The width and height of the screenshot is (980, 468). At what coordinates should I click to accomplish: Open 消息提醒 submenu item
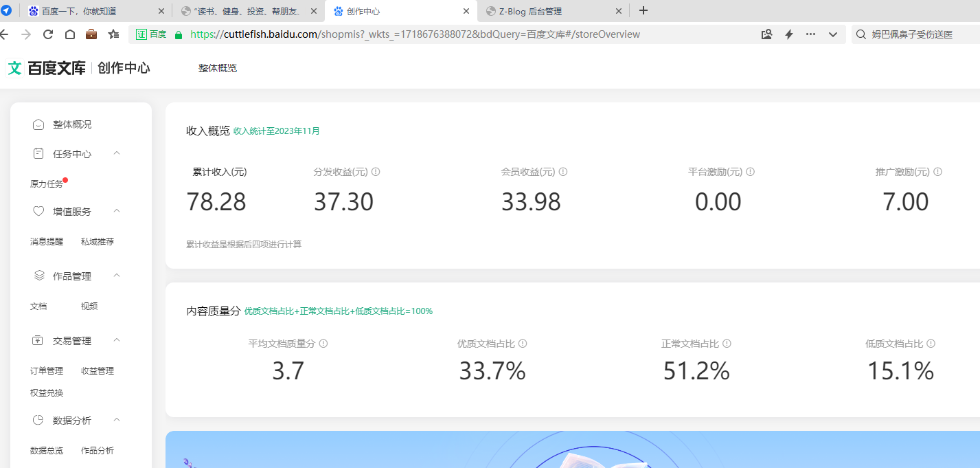tap(47, 242)
